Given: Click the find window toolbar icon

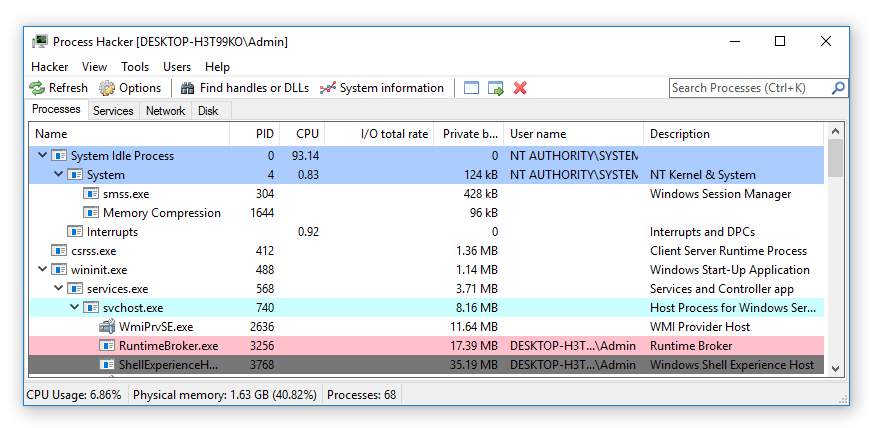Looking at the screenshot, I should 472,88.
